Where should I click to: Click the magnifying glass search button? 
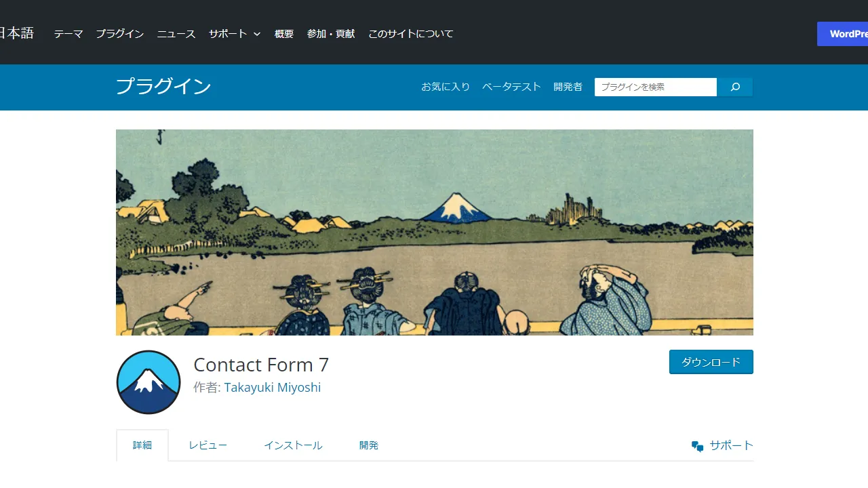pyautogui.click(x=735, y=87)
